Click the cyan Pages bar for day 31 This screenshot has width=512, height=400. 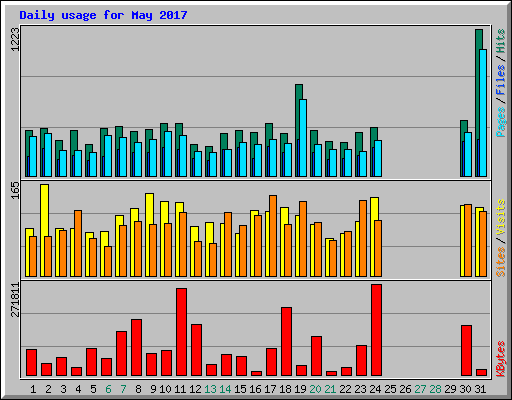[x=483, y=113]
